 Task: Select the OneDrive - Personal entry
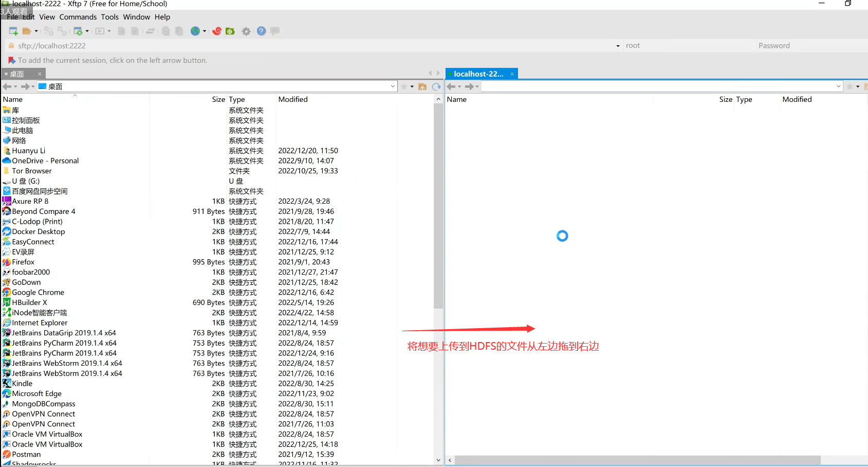(41, 161)
